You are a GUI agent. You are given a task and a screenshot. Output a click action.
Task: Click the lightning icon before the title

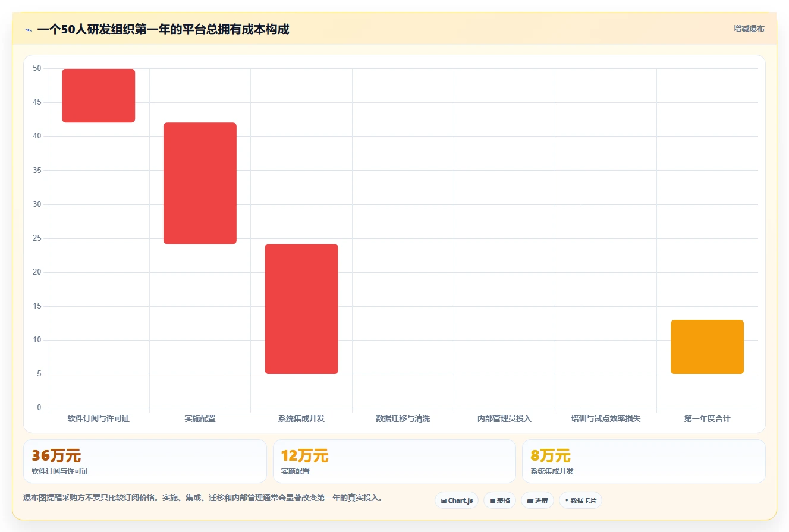click(28, 30)
